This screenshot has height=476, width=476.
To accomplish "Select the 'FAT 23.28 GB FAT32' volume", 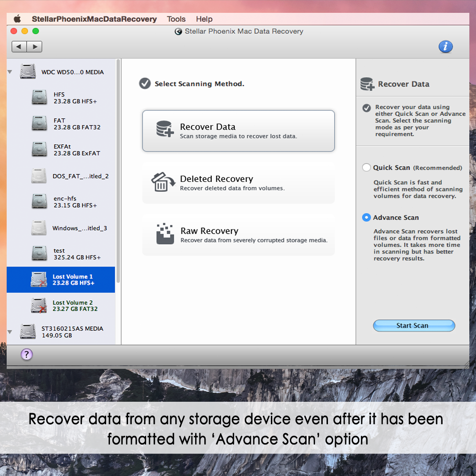I will click(x=61, y=124).
